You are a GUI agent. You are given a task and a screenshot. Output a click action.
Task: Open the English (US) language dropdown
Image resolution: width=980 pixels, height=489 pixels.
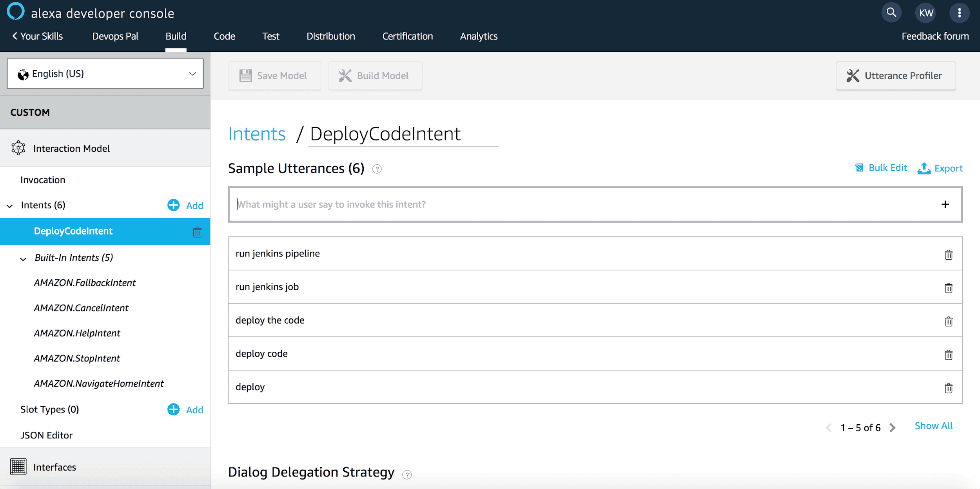[105, 74]
